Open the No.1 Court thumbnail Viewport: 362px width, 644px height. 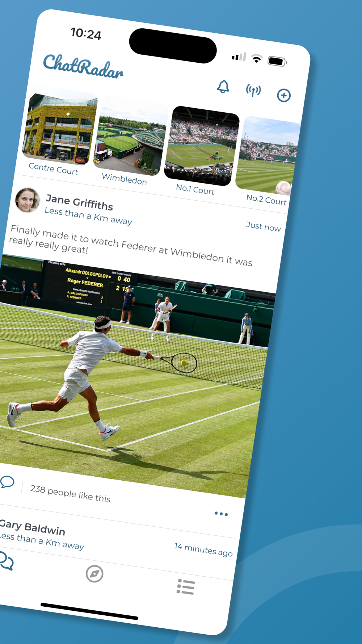click(202, 146)
